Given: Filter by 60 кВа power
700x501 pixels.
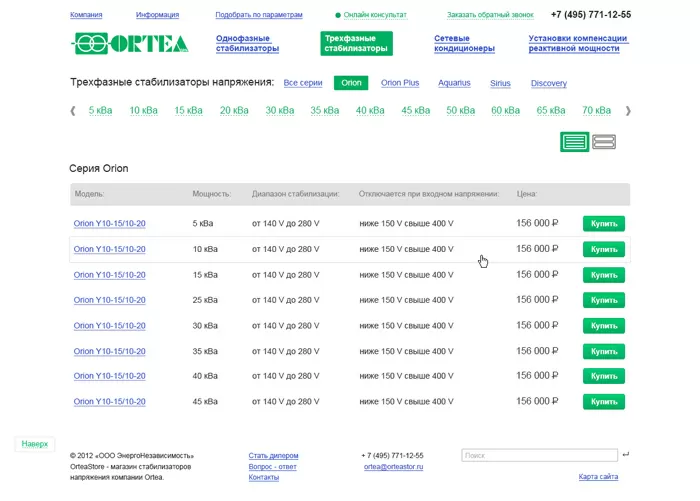Looking at the screenshot, I should pos(505,110).
